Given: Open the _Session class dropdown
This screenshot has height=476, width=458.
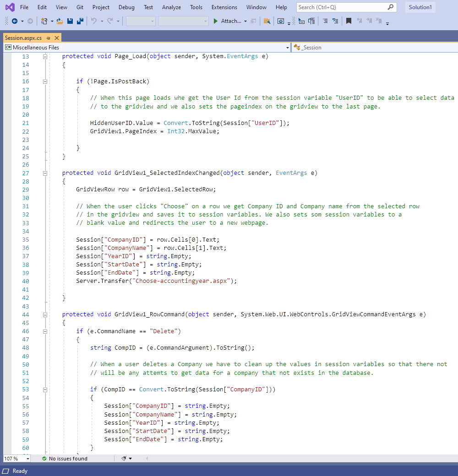Looking at the screenshot, I should point(375,47).
